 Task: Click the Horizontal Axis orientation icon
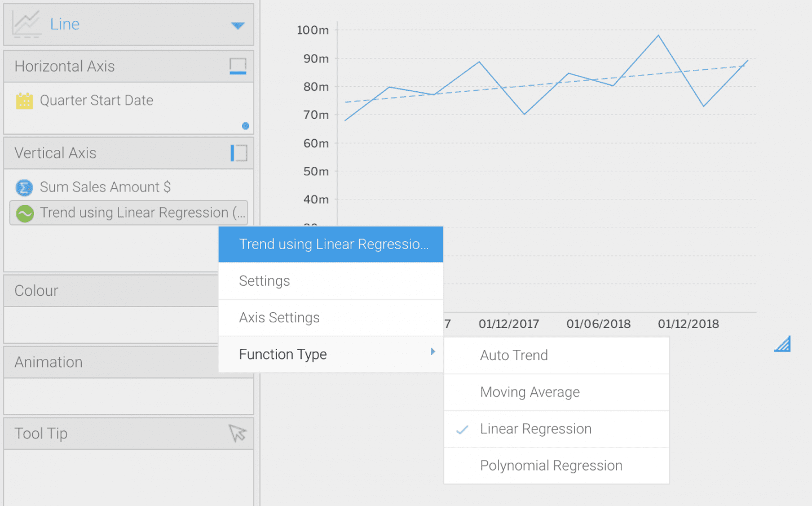tap(238, 66)
